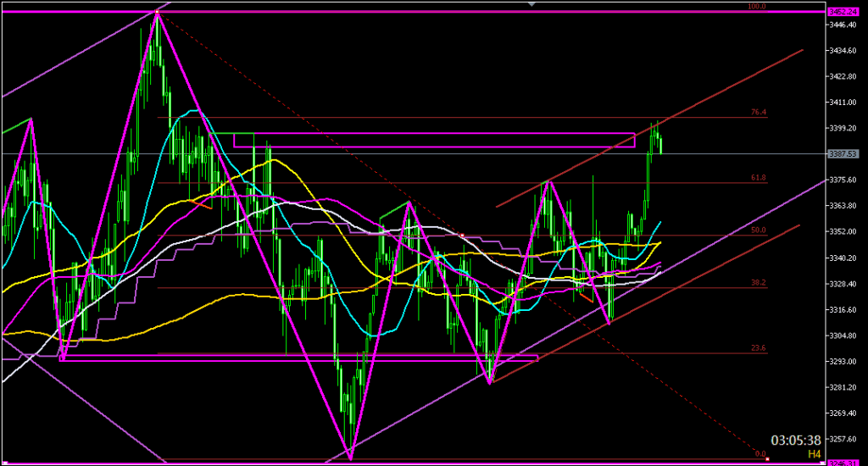Image resolution: width=868 pixels, height=466 pixels.
Task: Click the candle countdown timer 03:05:38
Action: (796, 441)
